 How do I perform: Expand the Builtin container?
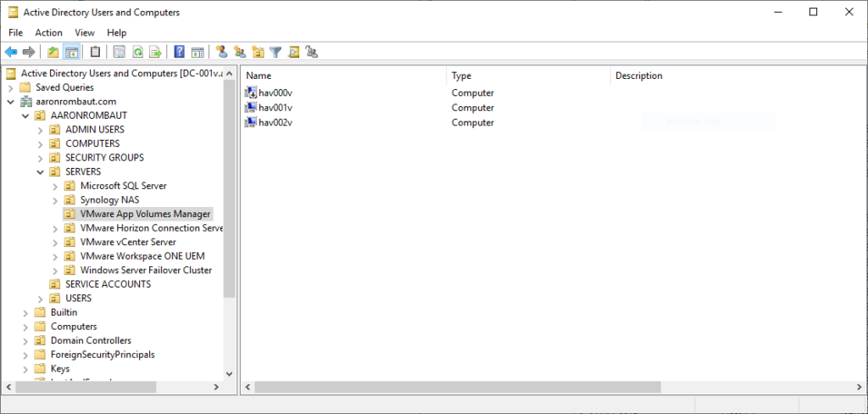25,312
